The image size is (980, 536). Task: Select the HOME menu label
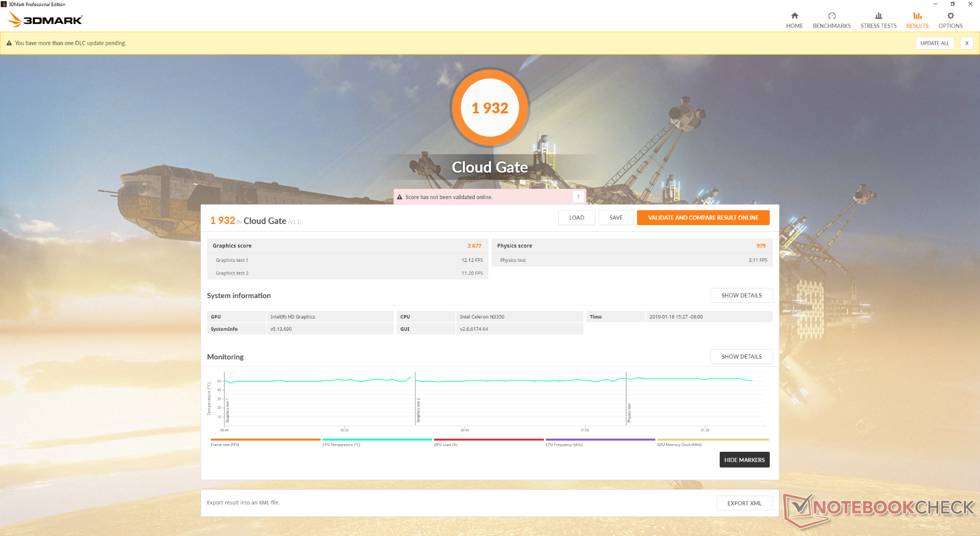(x=794, y=26)
